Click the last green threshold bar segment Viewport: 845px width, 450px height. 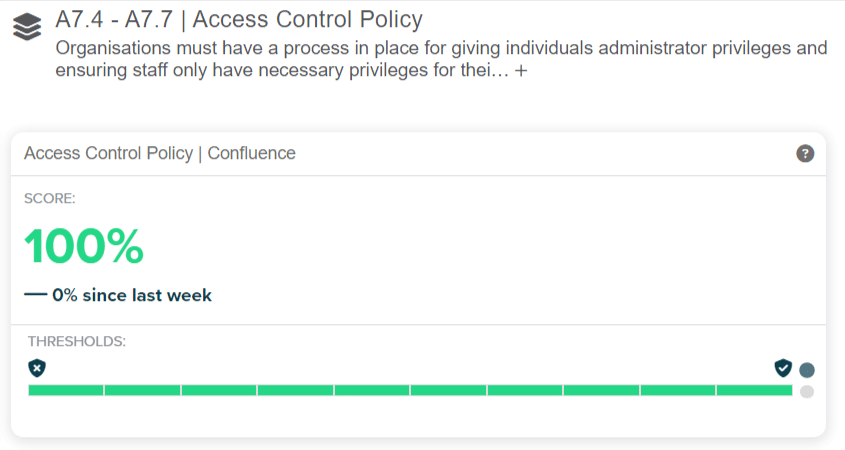point(755,390)
